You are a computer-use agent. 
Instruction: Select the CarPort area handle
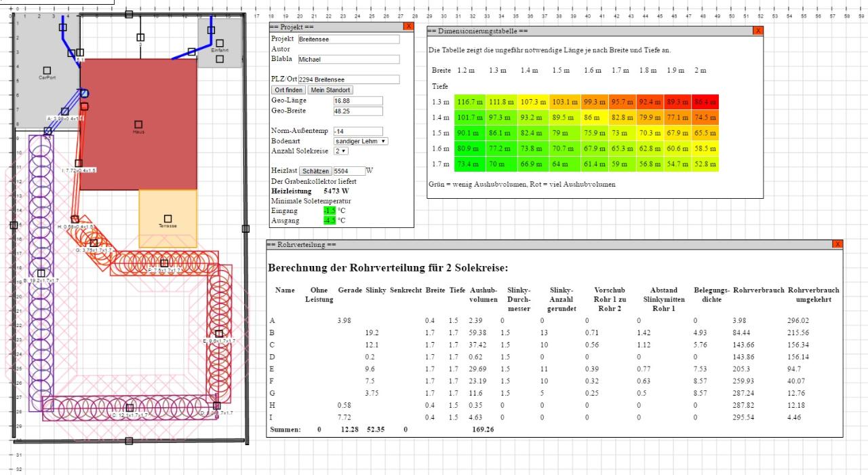pos(47,71)
